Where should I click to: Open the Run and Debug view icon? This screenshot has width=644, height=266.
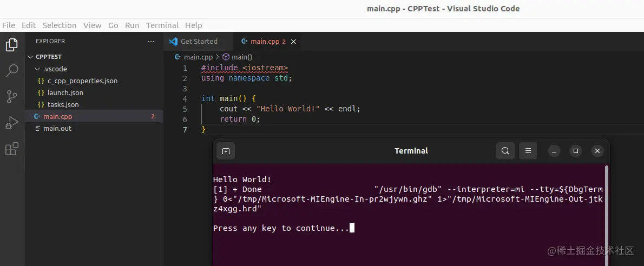[12, 123]
